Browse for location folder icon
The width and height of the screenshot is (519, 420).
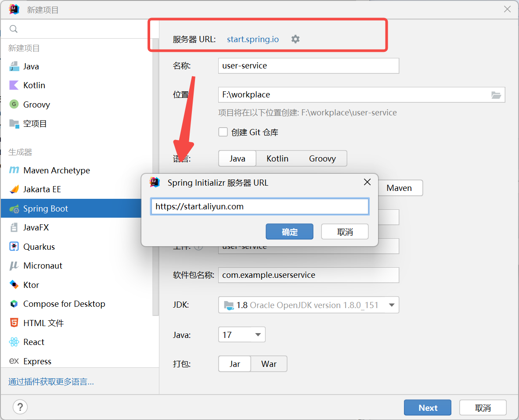point(496,95)
